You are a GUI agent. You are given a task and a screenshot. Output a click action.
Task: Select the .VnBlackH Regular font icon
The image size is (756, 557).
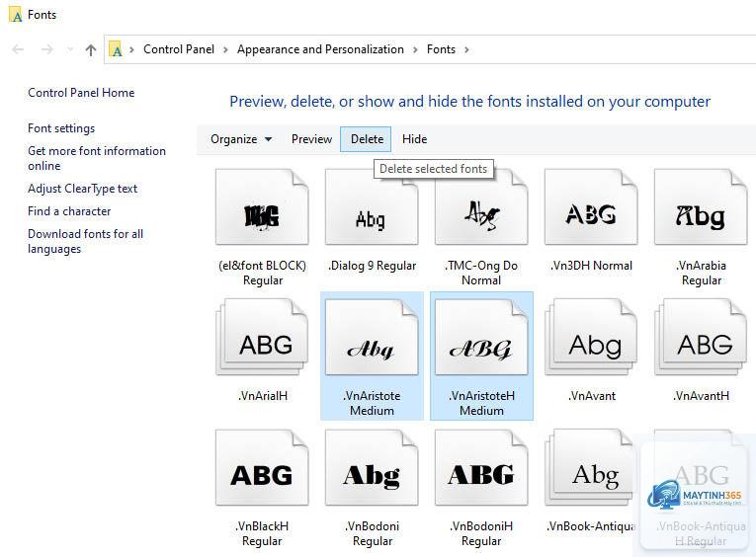pyautogui.click(x=262, y=468)
